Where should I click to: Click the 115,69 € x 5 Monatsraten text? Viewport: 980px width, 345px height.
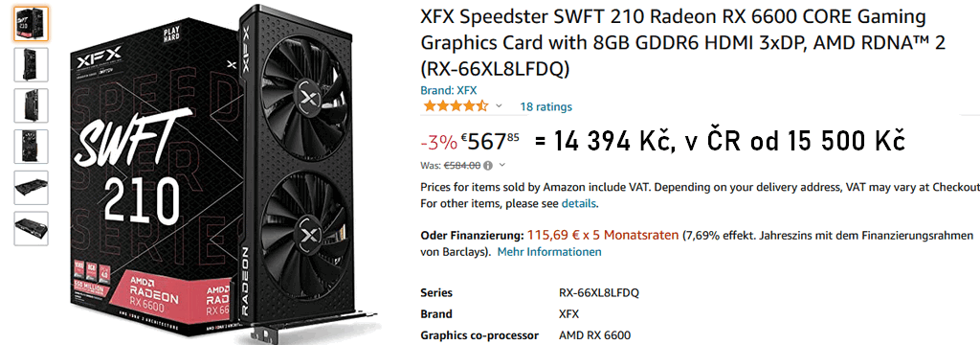(603, 236)
